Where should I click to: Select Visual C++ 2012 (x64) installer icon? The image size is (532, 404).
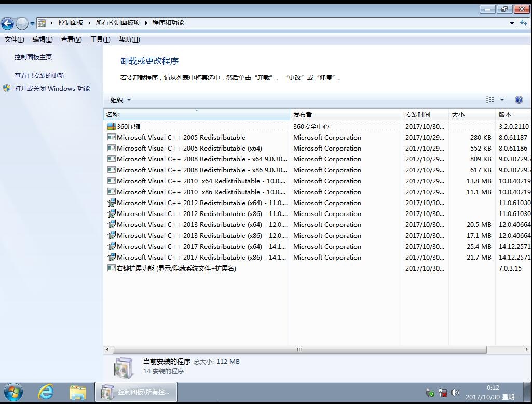[x=111, y=203]
